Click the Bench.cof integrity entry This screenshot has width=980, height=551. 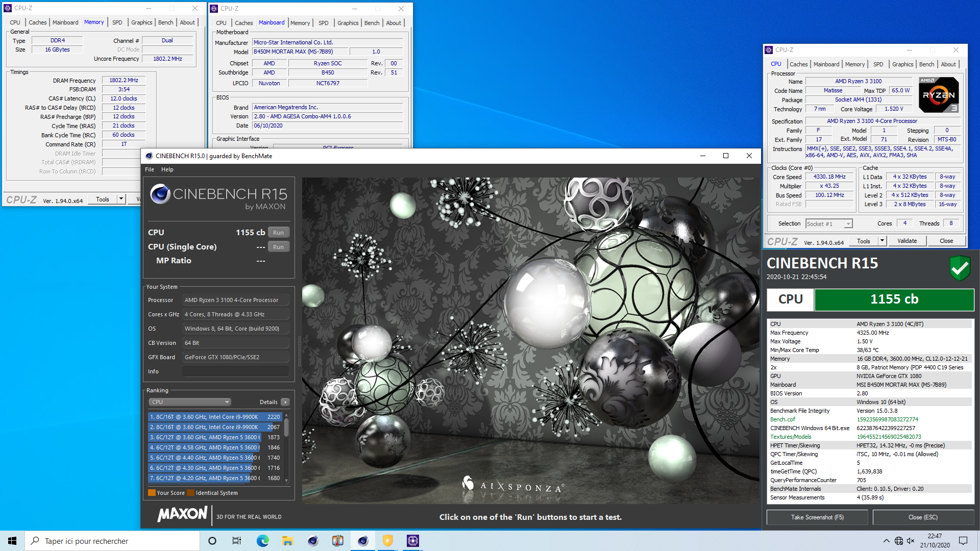[870, 419]
